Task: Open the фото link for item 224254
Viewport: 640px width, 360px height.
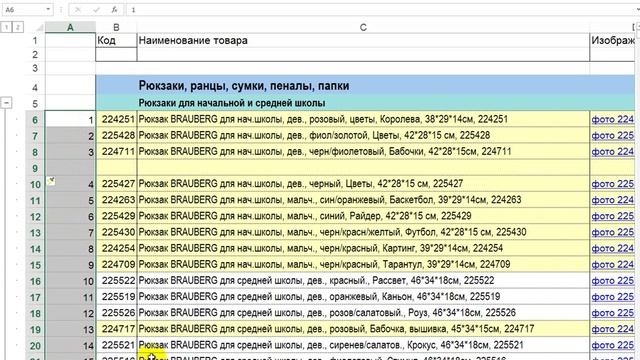Action: pyautogui.click(x=613, y=248)
